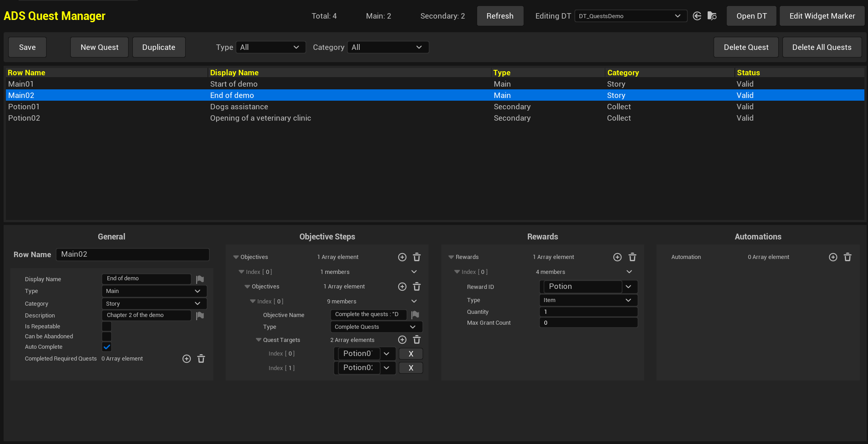Empty the top-level Objectives array with trash icon
Image resolution: width=868 pixels, height=444 pixels.
point(417,257)
